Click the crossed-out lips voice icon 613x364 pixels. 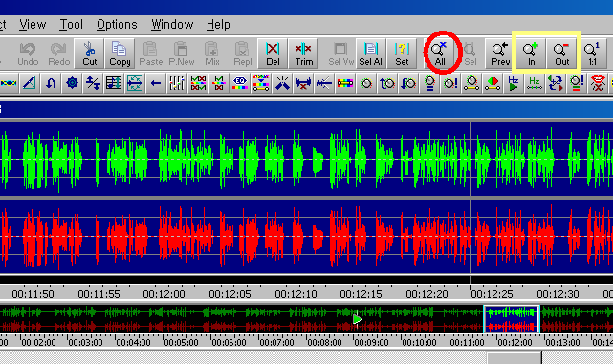pos(598,83)
